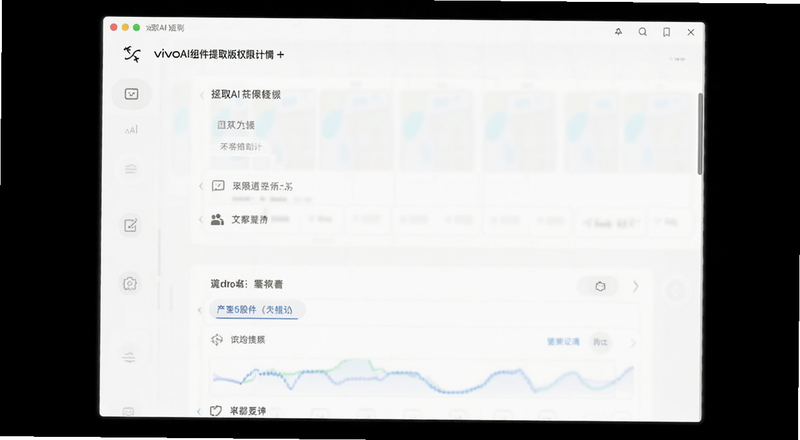Click the chat bubble row label text
Viewport: 800px width, 440px height.
coord(263,186)
